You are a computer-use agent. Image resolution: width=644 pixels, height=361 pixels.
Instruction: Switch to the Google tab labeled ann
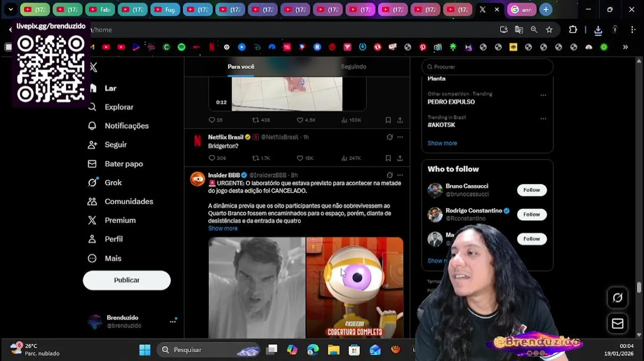click(522, 10)
